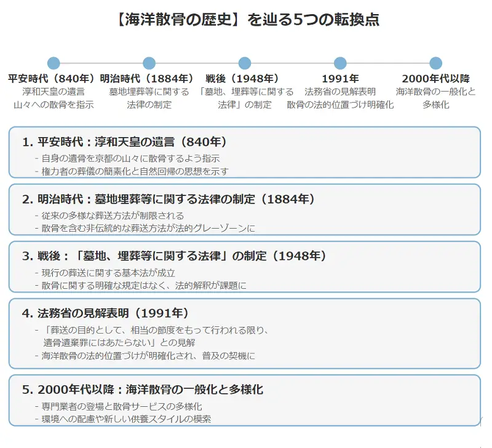Click the bullet 専門業者の登場と散骨サービスの多様化

[x=122, y=406]
